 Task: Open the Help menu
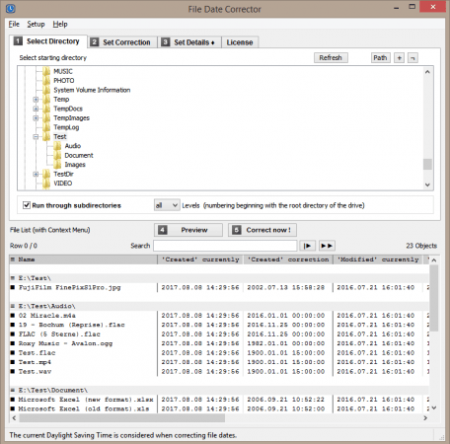coord(60,24)
